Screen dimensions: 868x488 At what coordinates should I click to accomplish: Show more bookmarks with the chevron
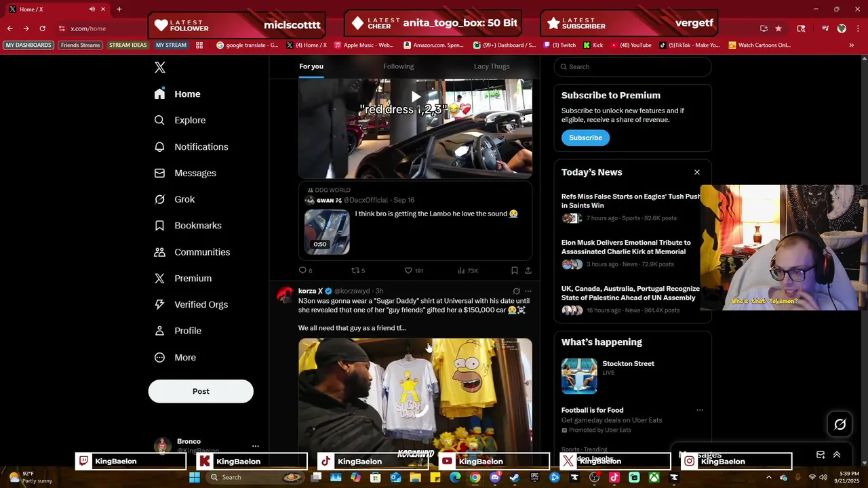coord(851,45)
